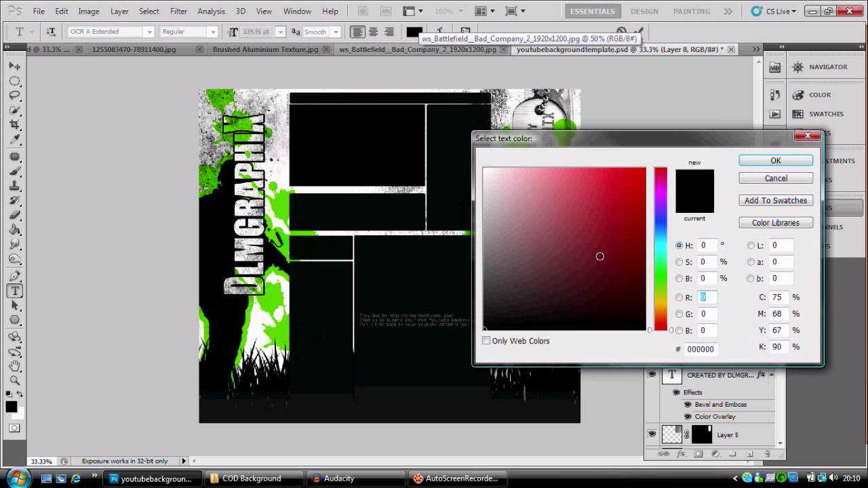Select the Eraser tool

pos(14,216)
